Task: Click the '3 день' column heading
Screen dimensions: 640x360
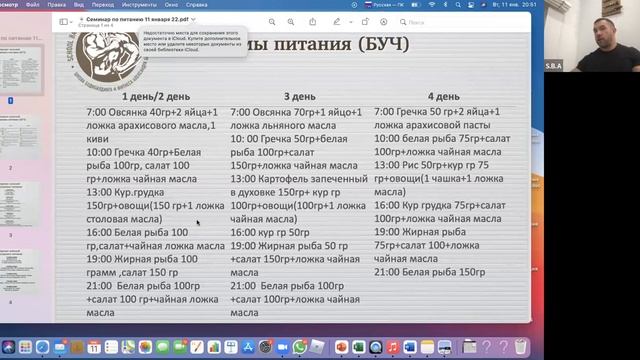Action: pos(300,97)
